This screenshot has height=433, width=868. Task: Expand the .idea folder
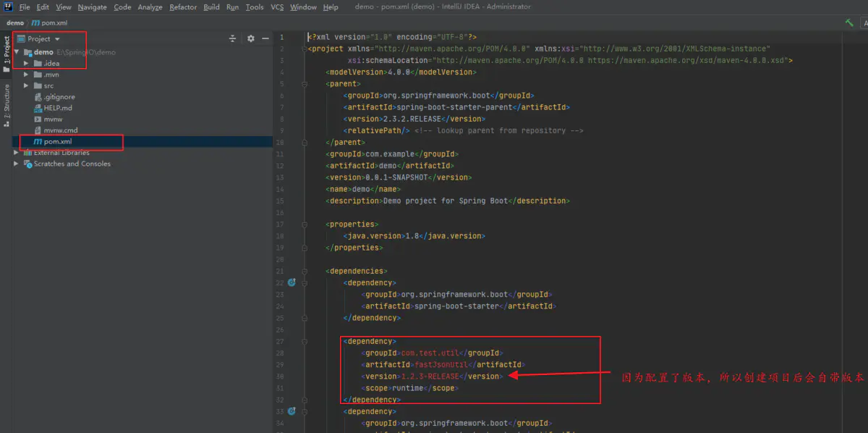click(27, 64)
